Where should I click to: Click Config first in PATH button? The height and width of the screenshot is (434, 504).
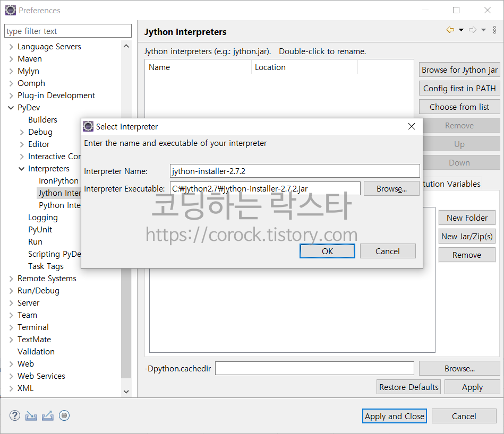click(459, 88)
